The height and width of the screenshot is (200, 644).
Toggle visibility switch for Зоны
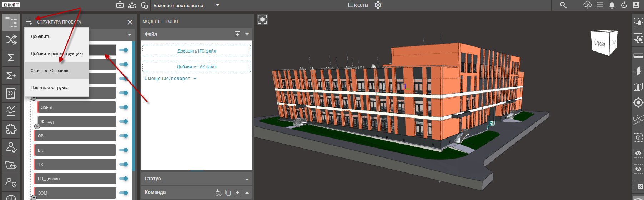[x=124, y=107]
